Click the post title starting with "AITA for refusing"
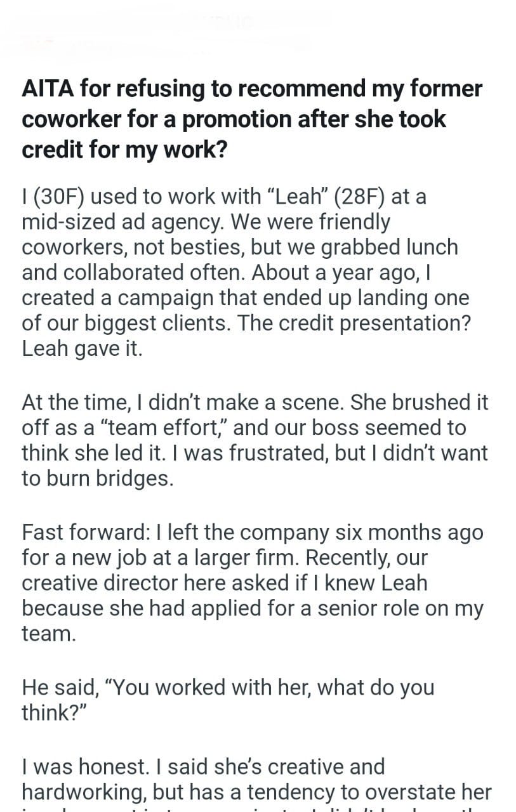Viewport: 516px width, 812px height. [x=252, y=119]
